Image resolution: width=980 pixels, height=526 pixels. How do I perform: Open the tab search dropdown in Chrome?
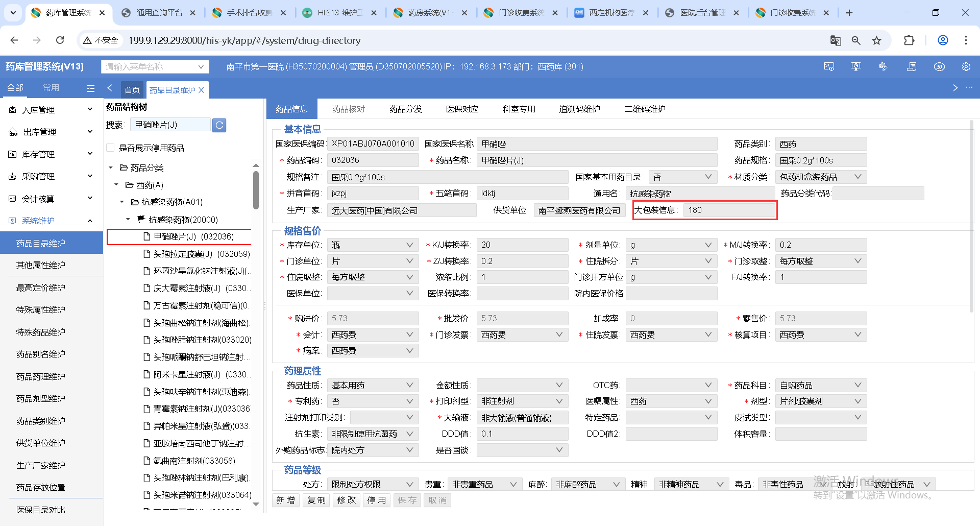click(x=13, y=13)
